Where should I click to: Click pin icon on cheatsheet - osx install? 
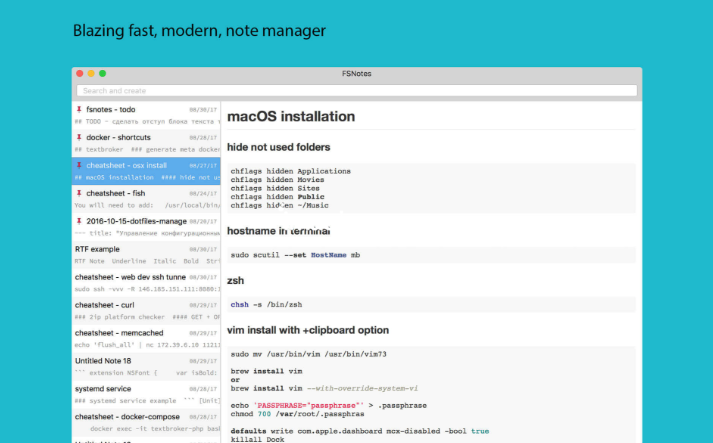pos(79,165)
